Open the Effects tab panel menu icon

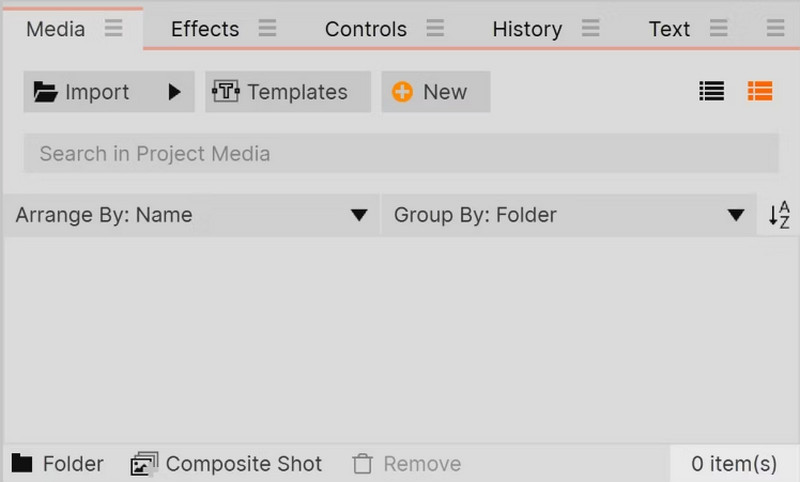(267, 28)
